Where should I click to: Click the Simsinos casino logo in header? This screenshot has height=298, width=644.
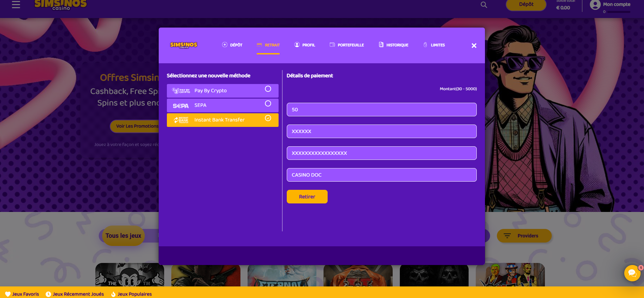[61, 5]
